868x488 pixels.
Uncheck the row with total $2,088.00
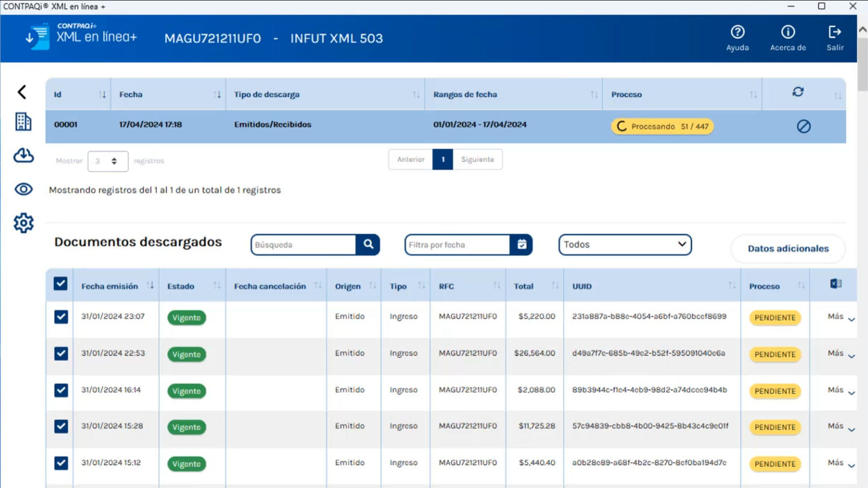(61, 390)
